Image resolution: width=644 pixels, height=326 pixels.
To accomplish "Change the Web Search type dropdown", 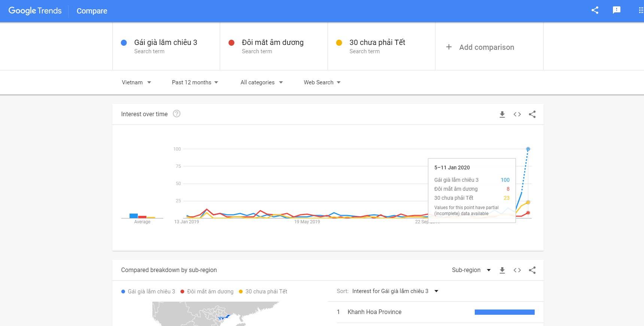I will (322, 82).
